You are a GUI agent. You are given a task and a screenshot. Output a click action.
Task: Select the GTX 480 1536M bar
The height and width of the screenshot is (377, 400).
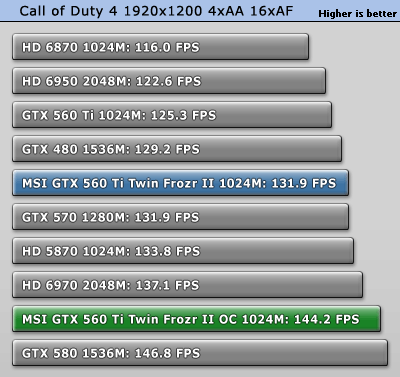(x=177, y=149)
